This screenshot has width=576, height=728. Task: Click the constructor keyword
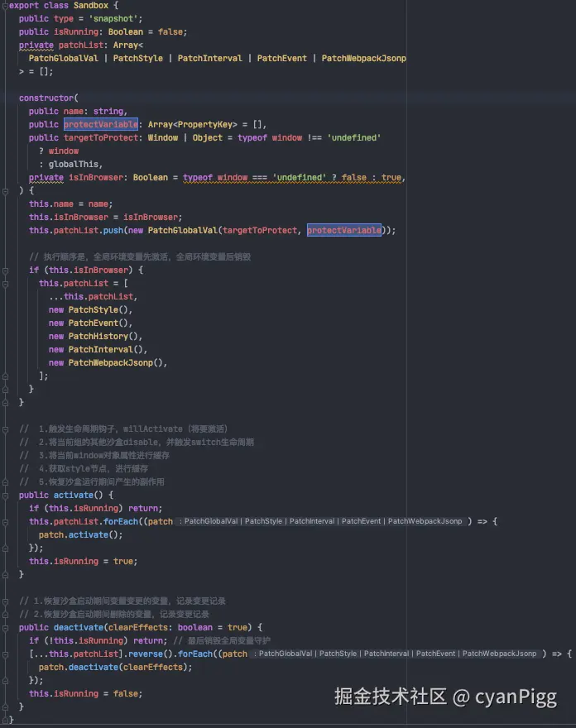pyautogui.click(x=46, y=98)
